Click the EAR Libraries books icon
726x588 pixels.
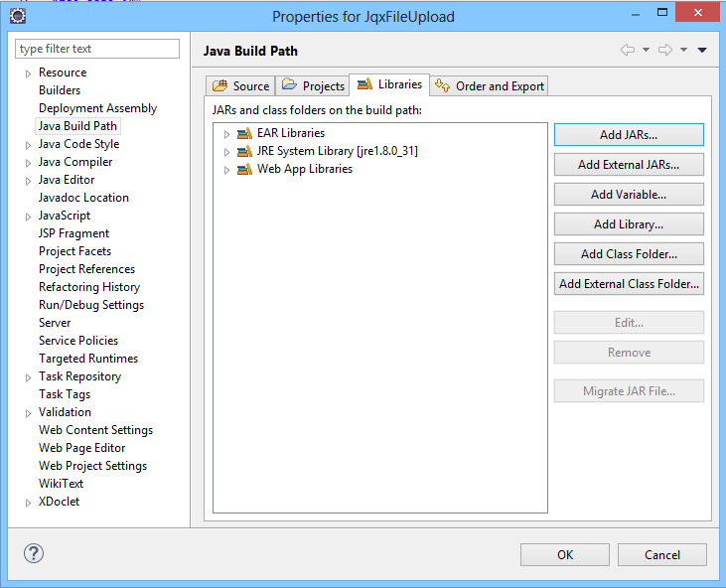coord(244,133)
